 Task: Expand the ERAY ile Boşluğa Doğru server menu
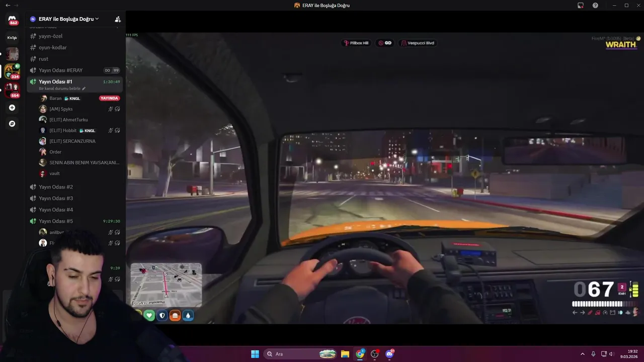point(68,19)
